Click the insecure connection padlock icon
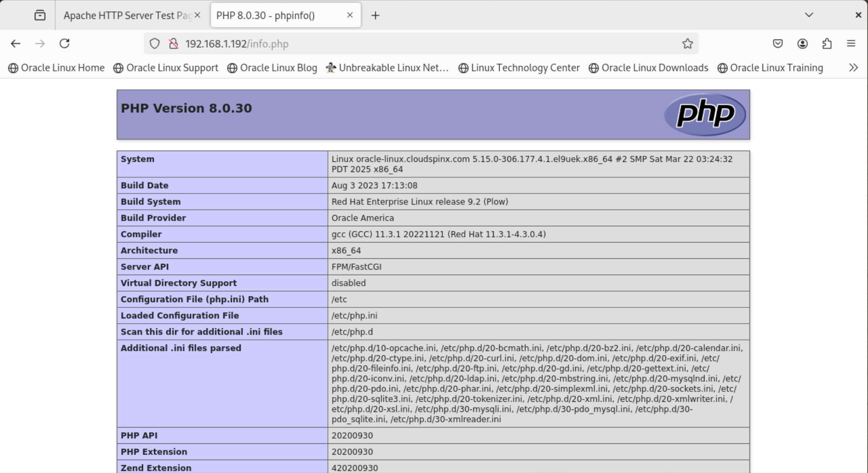868x473 pixels. 173,43
